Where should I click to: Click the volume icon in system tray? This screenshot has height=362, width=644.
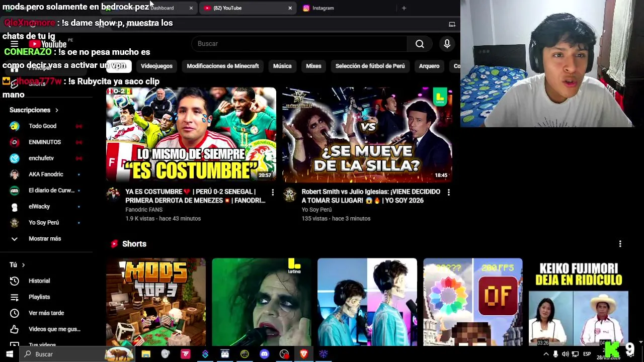tap(565, 354)
